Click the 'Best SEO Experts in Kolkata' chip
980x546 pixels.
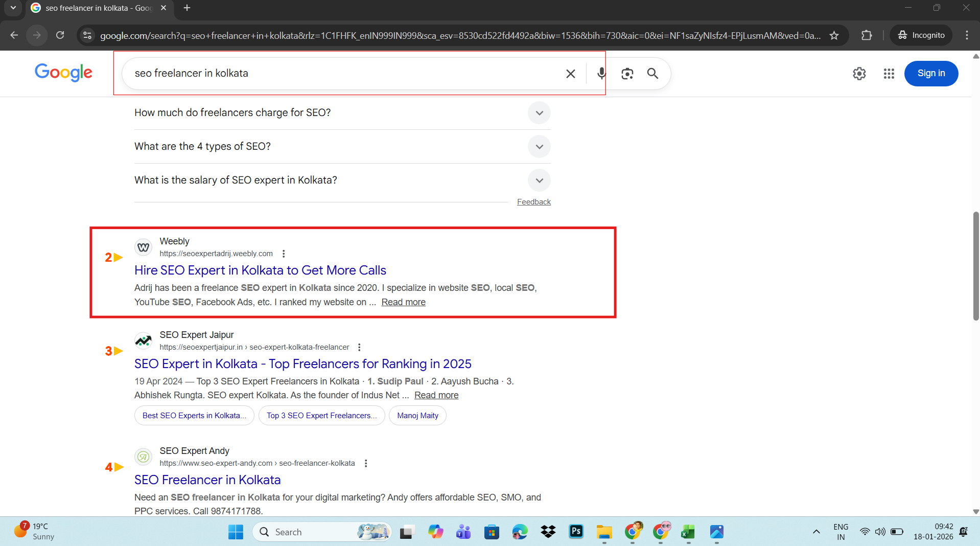(x=194, y=416)
